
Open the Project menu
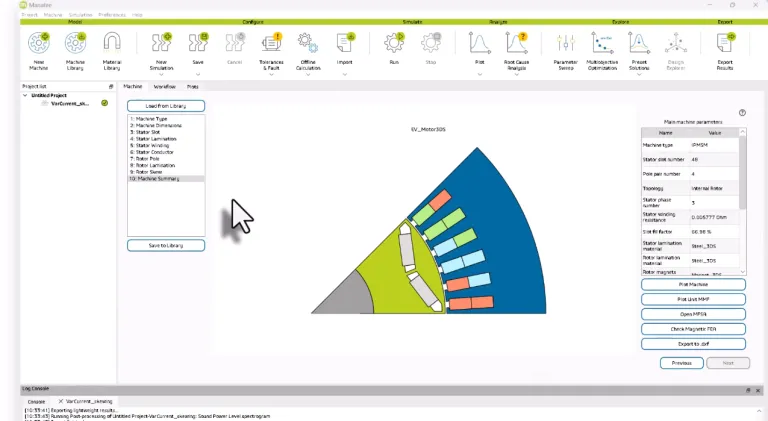point(29,15)
